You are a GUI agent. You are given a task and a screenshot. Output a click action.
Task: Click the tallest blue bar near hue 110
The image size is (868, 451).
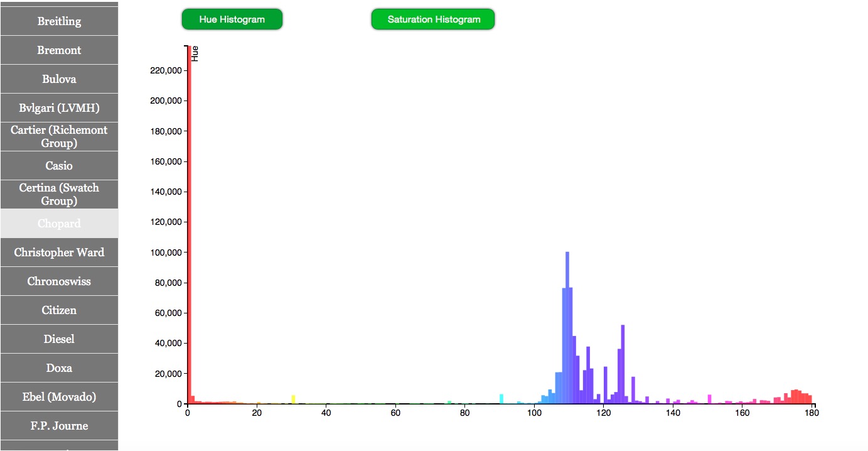point(567,327)
